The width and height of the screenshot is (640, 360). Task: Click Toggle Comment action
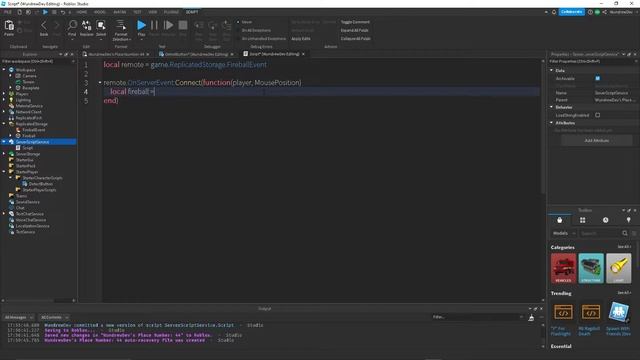click(355, 22)
